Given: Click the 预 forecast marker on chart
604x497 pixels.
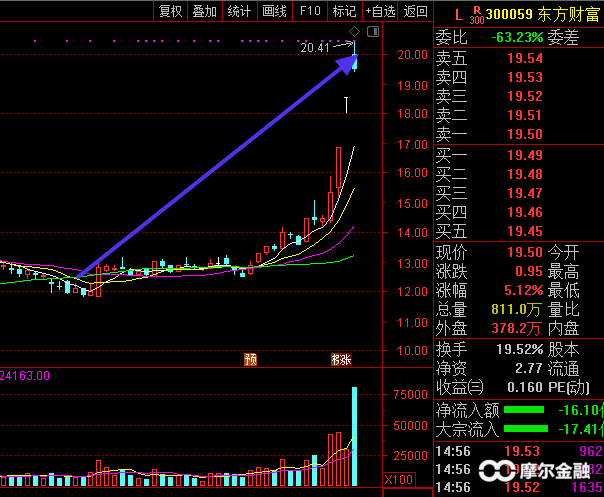Looking at the screenshot, I should 250,359.
